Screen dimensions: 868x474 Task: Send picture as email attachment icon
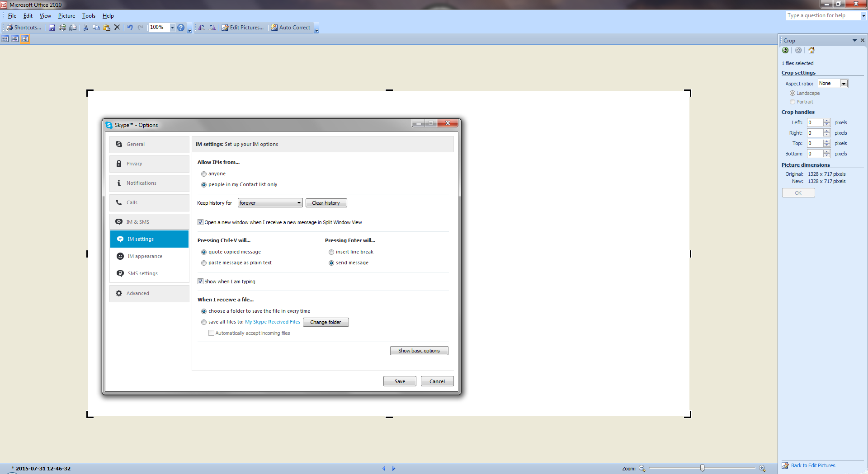click(73, 28)
